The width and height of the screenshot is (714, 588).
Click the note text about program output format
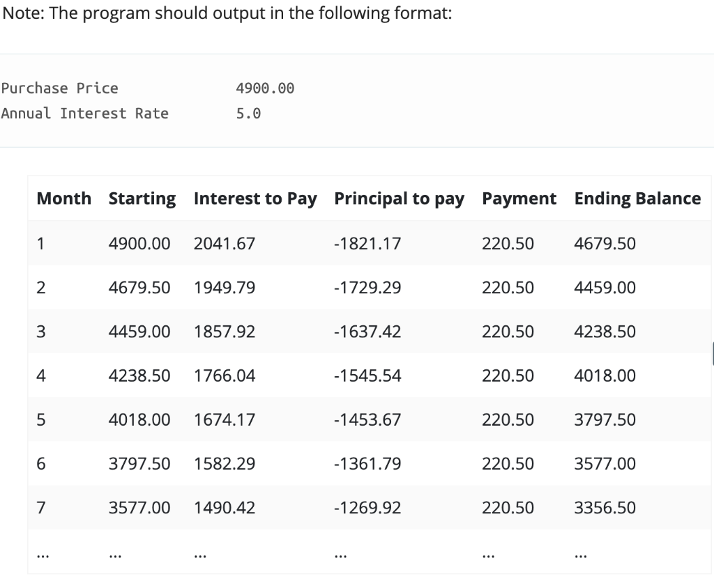pos(227,13)
